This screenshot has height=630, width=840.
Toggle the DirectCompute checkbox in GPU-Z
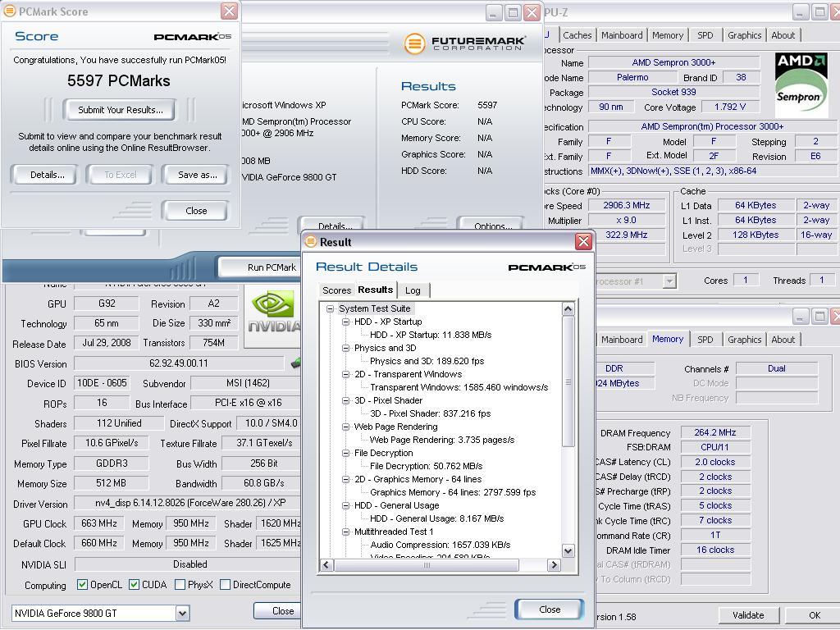coord(225,584)
